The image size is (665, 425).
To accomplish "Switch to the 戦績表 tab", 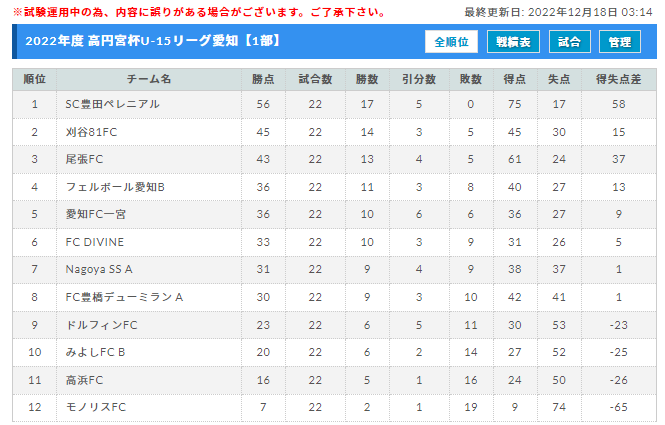I will [x=513, y=42].
